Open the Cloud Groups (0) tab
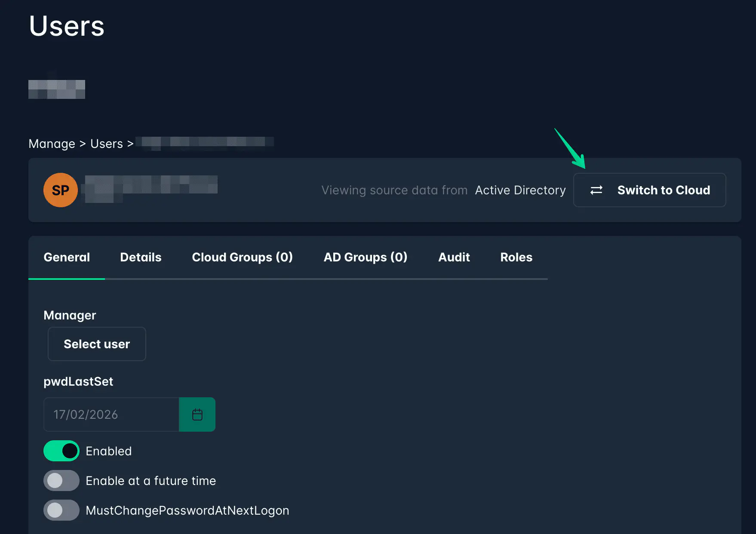Image resolution: width=756 pixels, height=534 pixels. click(x=242, y=257)
